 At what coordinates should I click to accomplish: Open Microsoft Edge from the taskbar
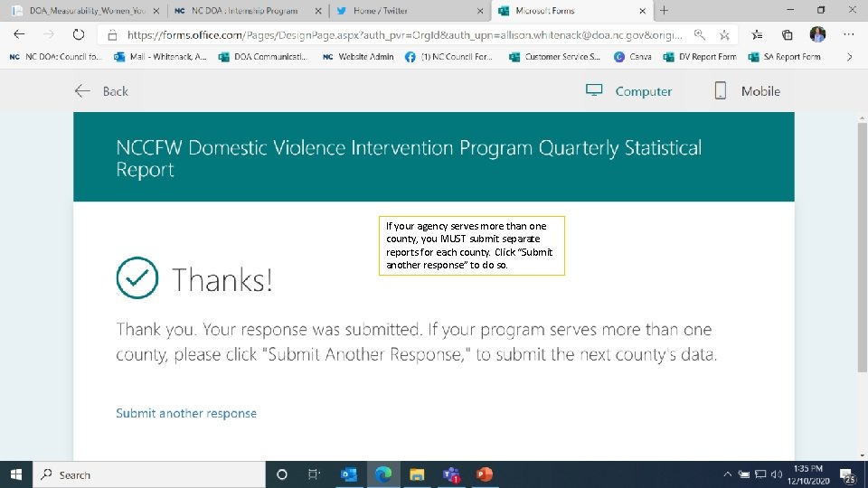pos(383,474)
